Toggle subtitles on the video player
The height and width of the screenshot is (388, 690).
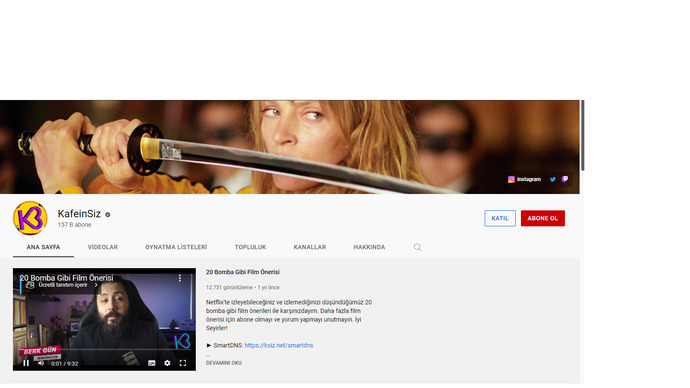151,363
